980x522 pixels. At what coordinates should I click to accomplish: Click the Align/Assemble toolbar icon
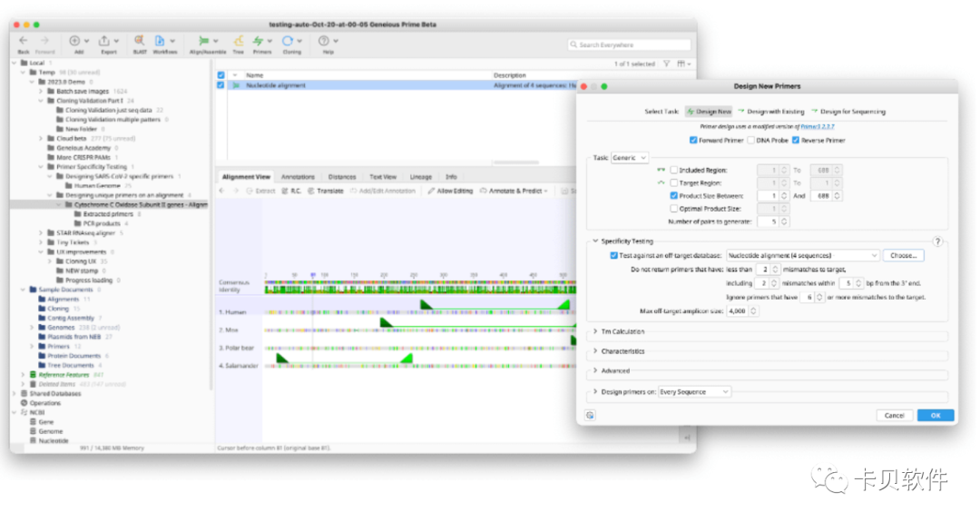204,41
